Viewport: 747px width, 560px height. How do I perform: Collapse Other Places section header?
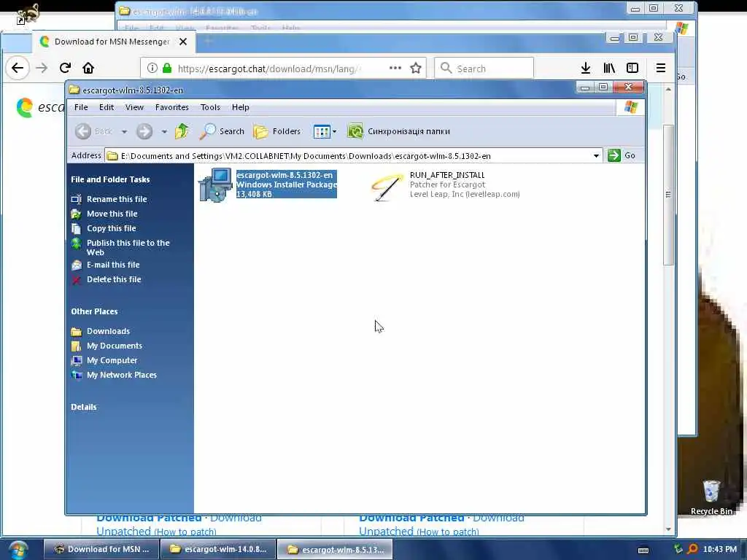94,311
